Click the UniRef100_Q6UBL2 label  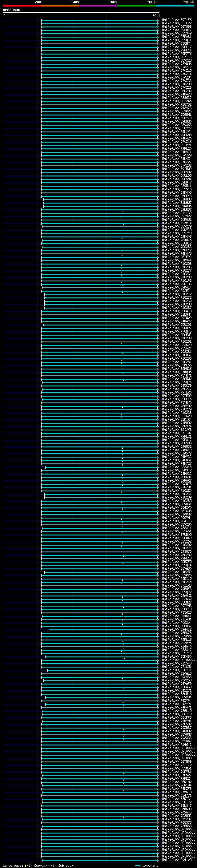(x=177, y=243)
